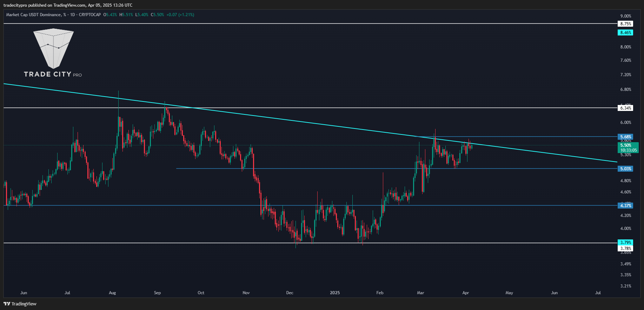Screen dimensions: 644x310
Task: Click the Dec label on the time axis
Action: (x=290, y=293)
